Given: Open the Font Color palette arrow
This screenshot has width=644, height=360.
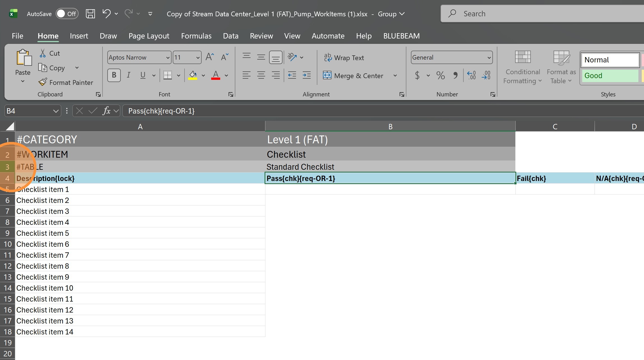Looking at the screenshot, I should [226, 75].
